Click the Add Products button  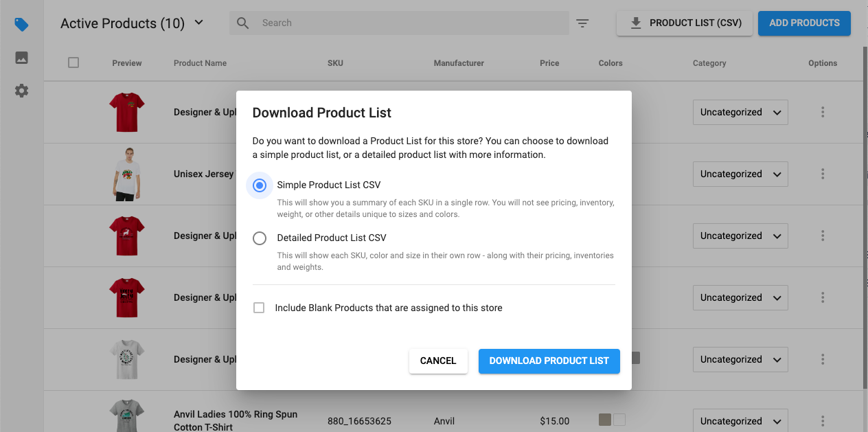(804, 23)
